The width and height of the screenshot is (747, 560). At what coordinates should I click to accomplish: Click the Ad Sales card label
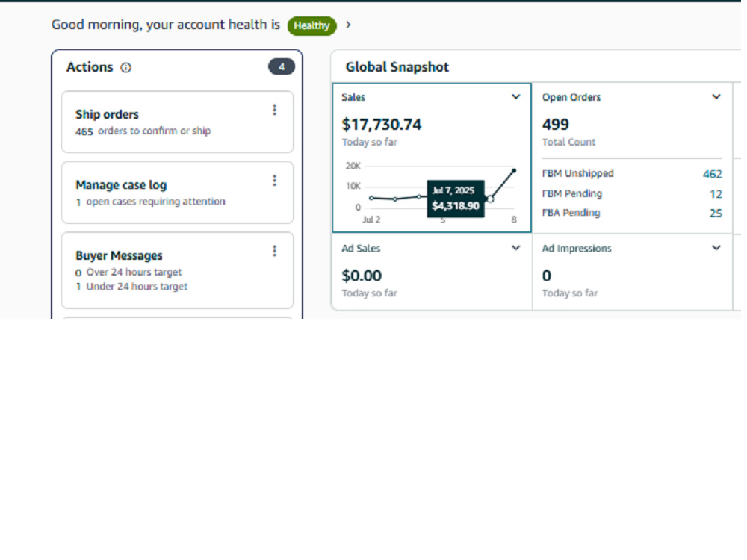tap(361, 248)
